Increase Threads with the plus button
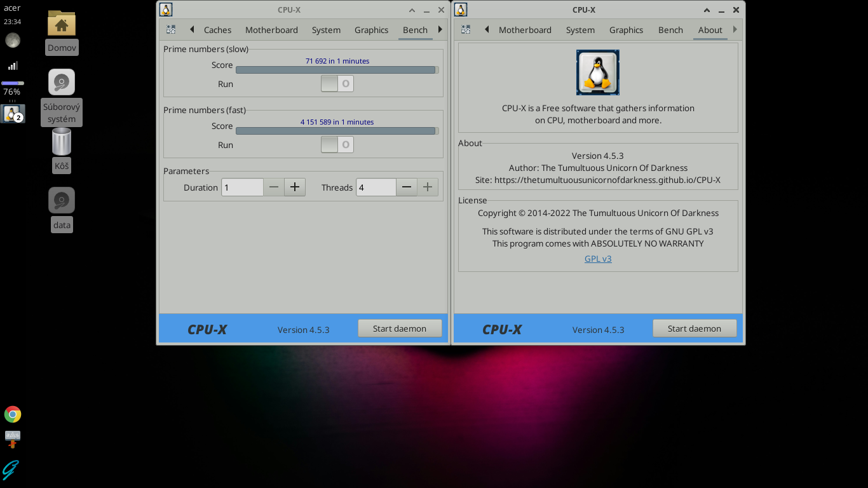868x488 pixels. click(428, 187)
